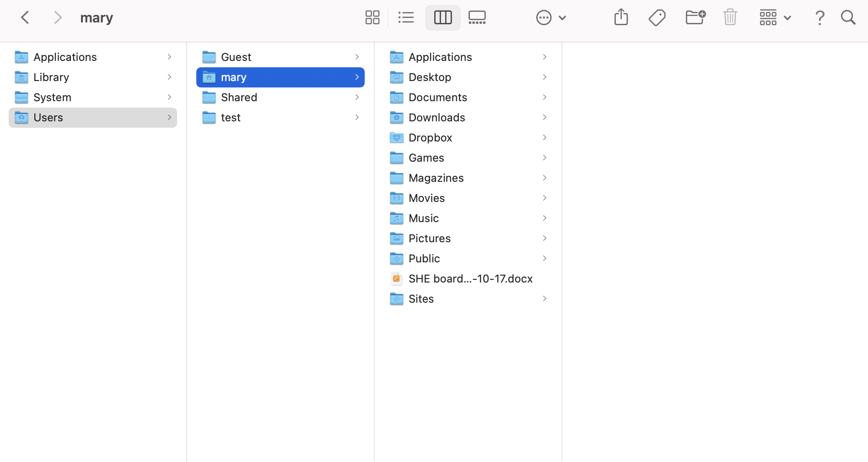Image resolution: width=868 pixels, height=462 pixels.
Task: Select Applications folder icon inside mary
Action: tap(397, 57)
